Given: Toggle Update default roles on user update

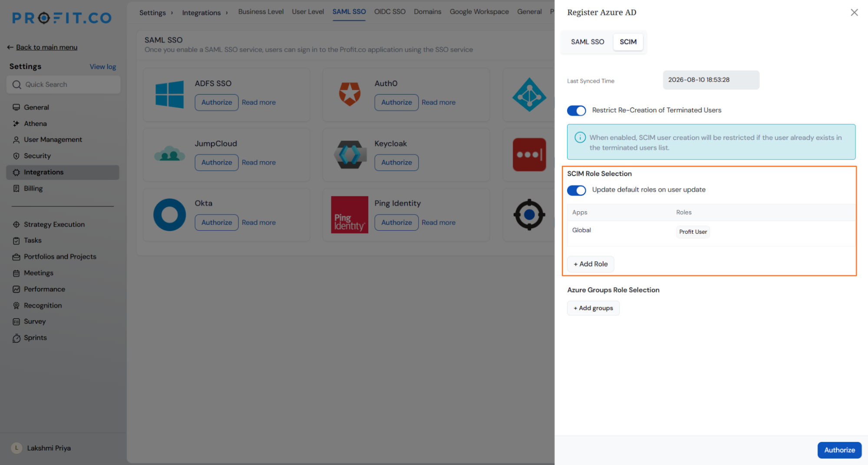Looking at the screenshot, I should [x=576, y=190].
